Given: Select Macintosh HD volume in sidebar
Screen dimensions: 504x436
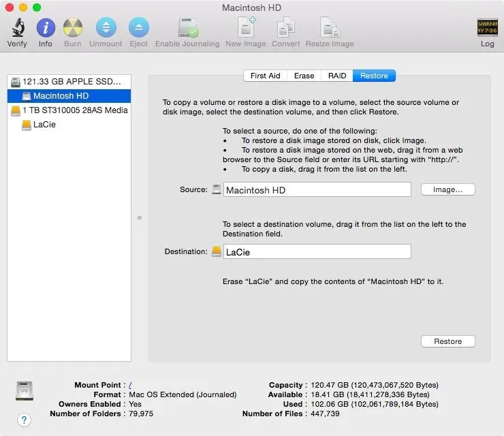Looking at the screenshot, I should (69, 96).
